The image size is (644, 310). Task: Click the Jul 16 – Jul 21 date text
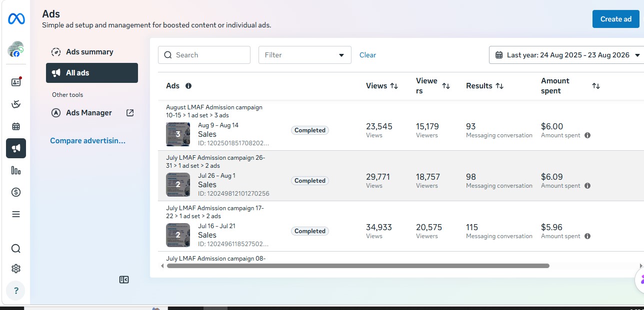216,226
